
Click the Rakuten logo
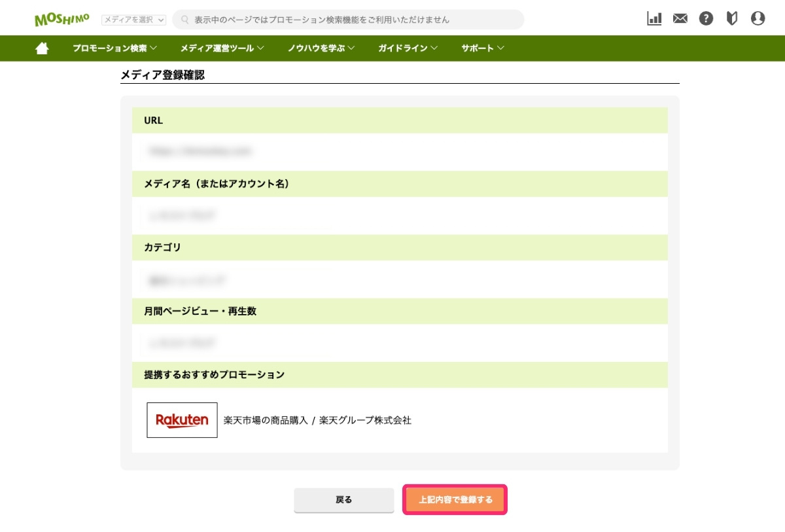click(182, 419)
